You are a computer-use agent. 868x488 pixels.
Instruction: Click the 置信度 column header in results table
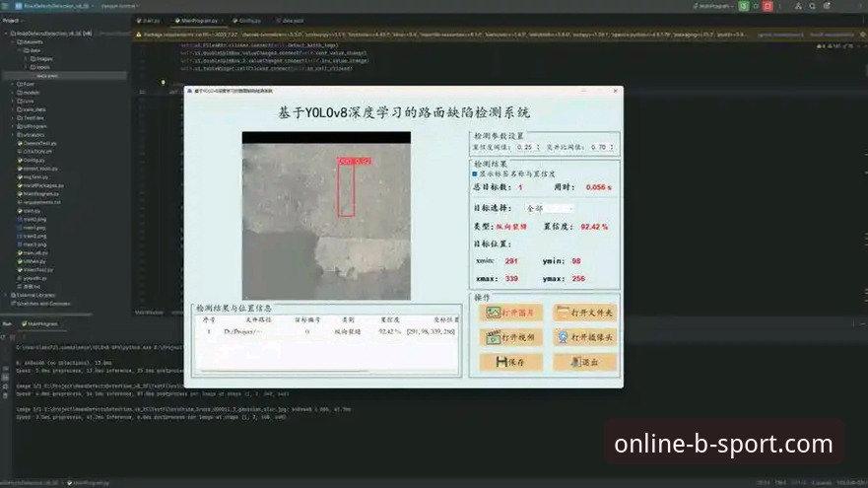[390, 319]
